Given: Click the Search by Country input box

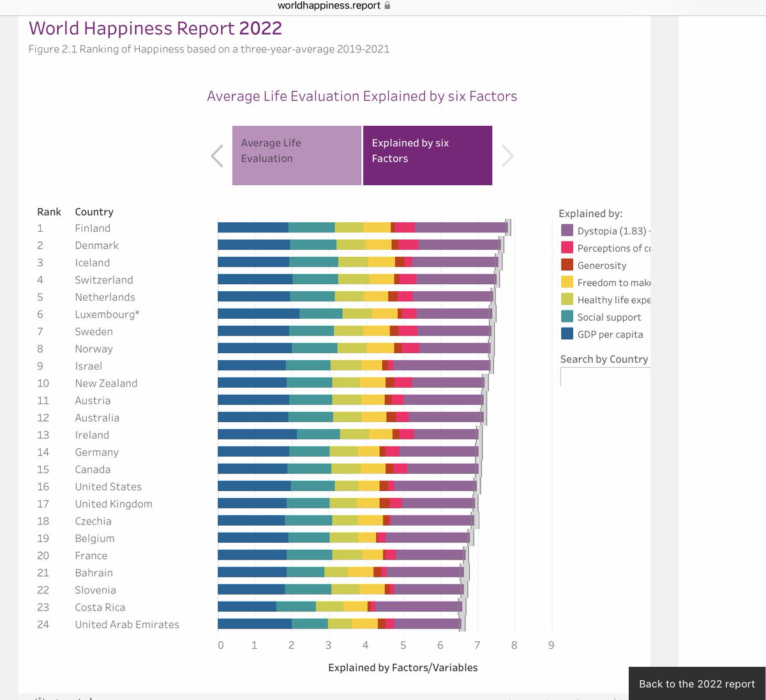Looking at the screenshot, I should coord(605,377).
